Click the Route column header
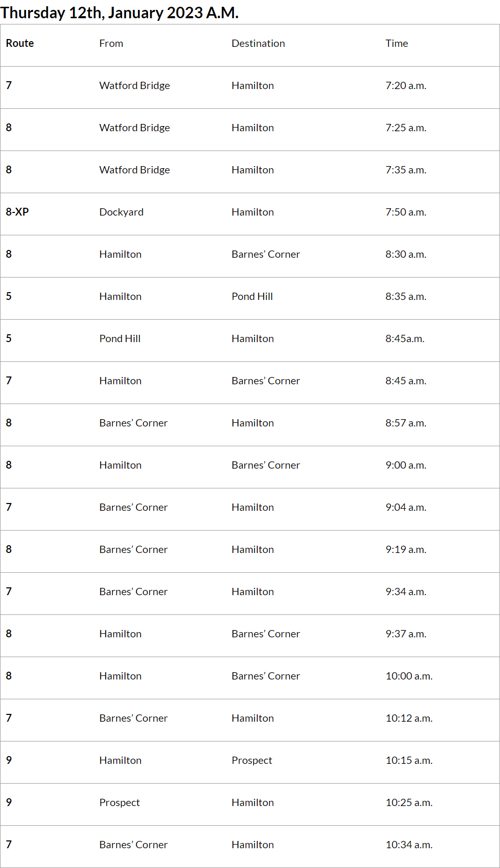Image resolution: width=500 pixels, height=868 pixels. point(20,43)
